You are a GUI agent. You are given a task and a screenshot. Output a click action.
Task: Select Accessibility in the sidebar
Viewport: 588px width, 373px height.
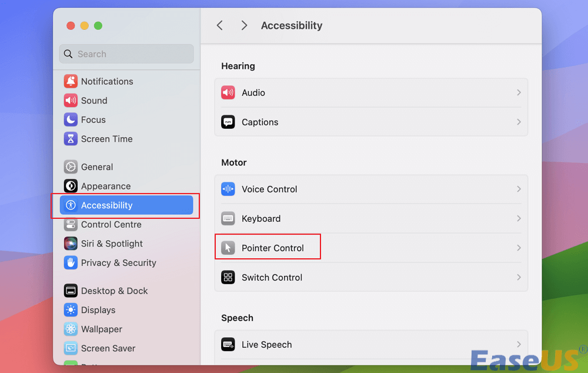pos(106,205)
